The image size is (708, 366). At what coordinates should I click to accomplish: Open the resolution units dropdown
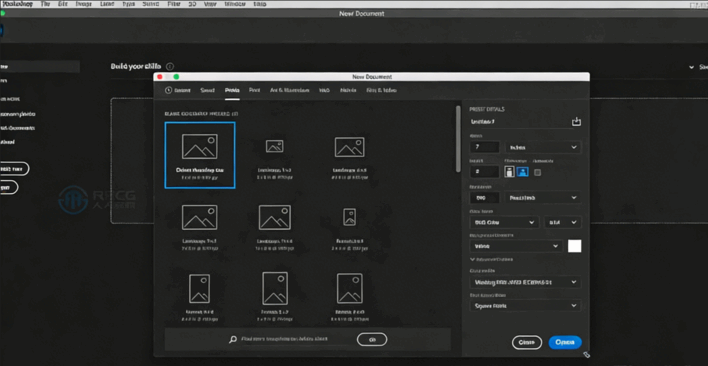tap(543, 198)
